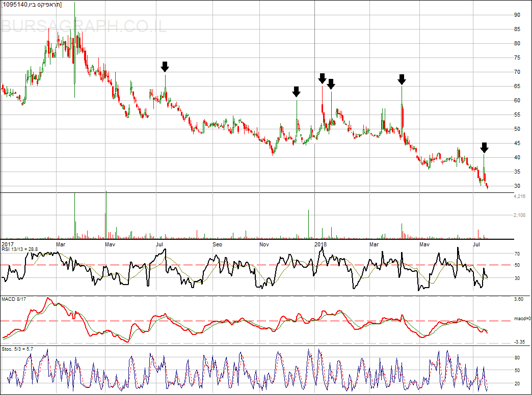
Task: Click the 50 label on price axis
Action: (517, 129)
